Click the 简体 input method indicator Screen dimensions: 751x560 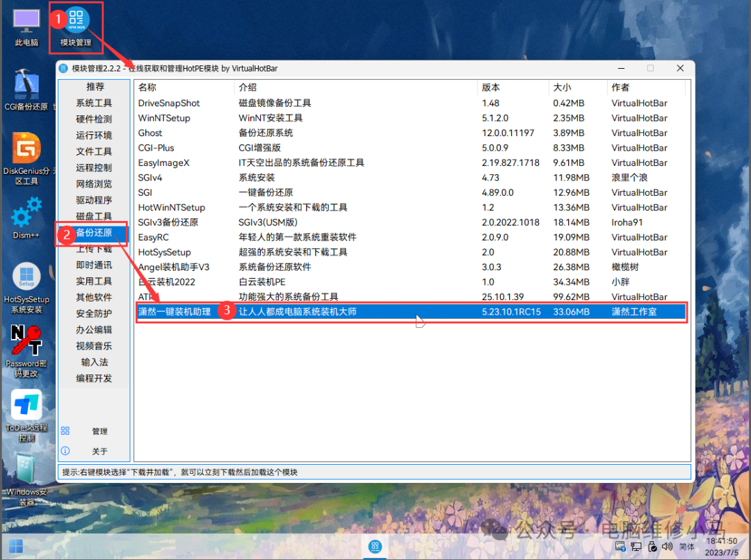pyautogui.click(x=686, y=547)
